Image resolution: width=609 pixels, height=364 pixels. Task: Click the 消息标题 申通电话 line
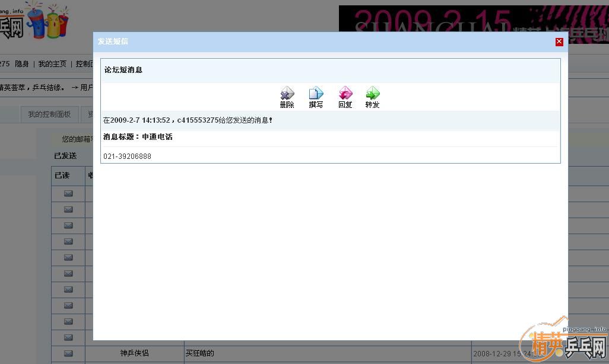138,137
